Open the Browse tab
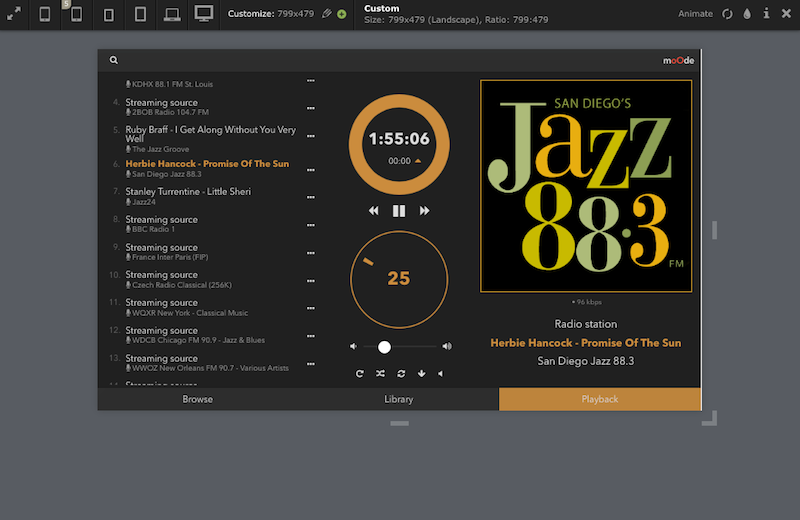This screenshot has width=800, height=520. click(x=197, y=399)
